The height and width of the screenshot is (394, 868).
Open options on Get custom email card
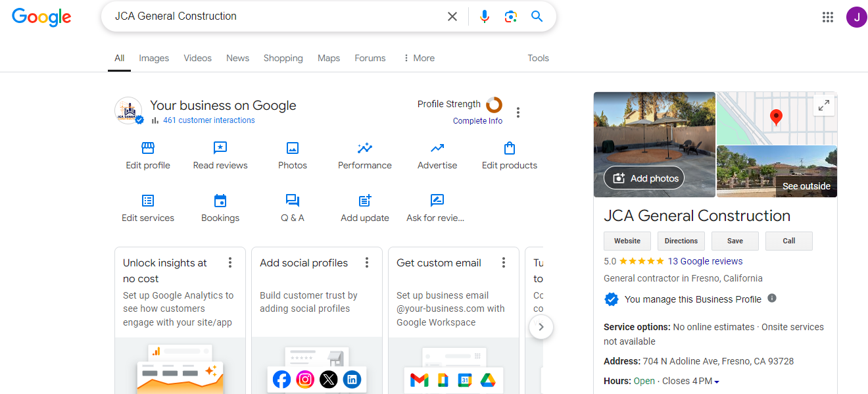coord(504,263)
